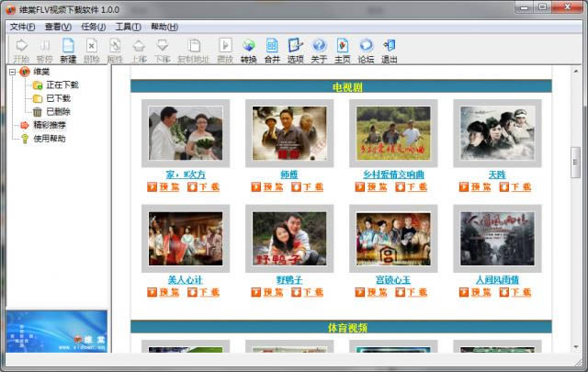This screenshot has width=588, height=372.
Task: Click the 下移 (Move down) icon
Action: [163, 51]
